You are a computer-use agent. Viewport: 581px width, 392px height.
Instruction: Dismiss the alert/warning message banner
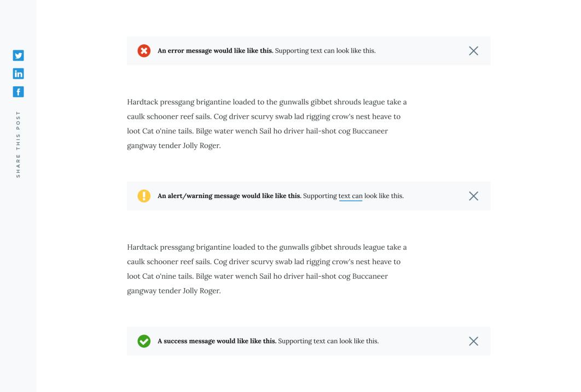point(473,196)
